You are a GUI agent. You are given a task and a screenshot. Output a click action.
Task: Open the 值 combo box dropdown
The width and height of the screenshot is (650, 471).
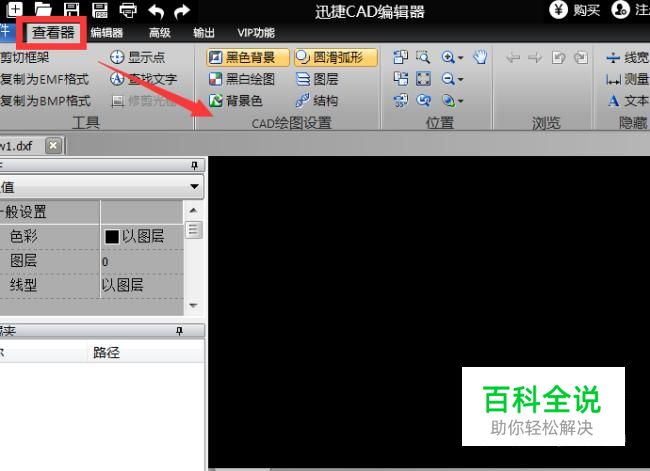pyautogui.click(x=194, y=187)
